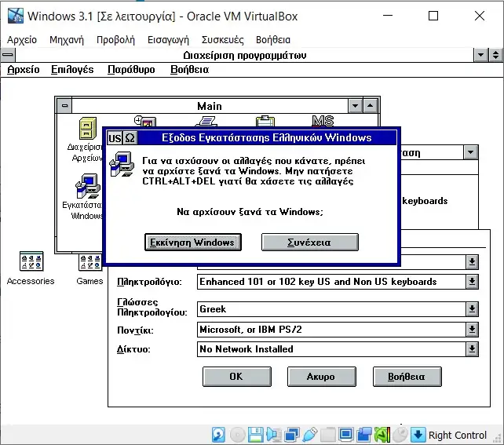Click maximize arrow of the Main group window
This screenshot has height=445, width=504.
point(371,106)
